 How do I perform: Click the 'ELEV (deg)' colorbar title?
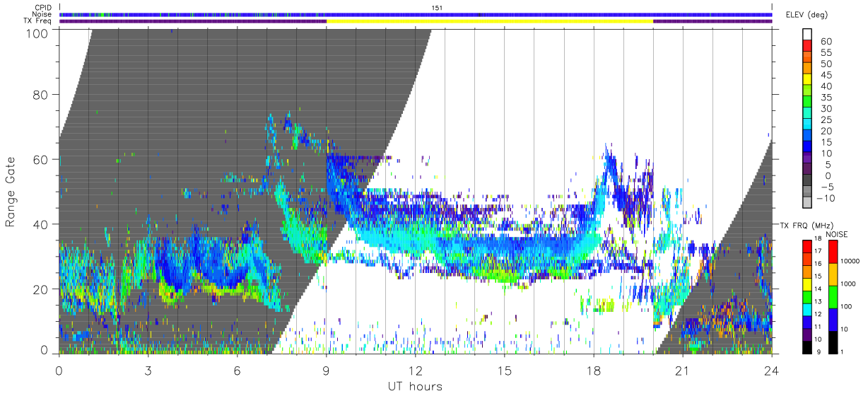[807, 15]
